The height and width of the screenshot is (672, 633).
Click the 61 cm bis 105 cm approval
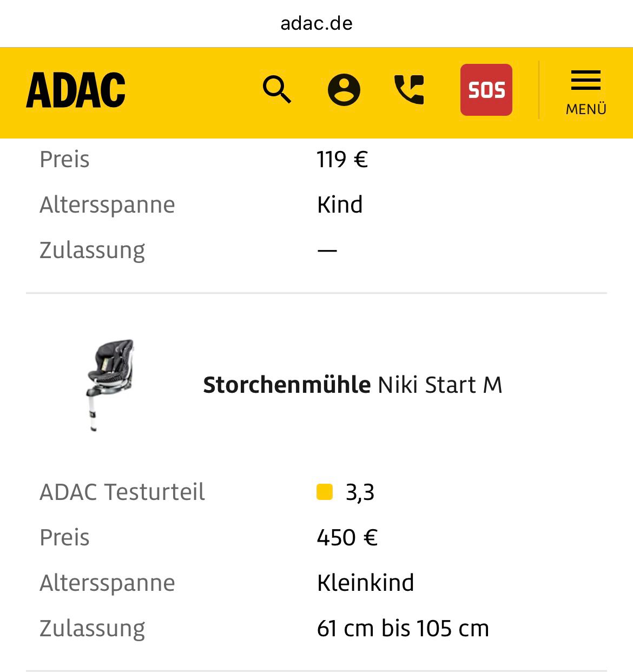403,629
